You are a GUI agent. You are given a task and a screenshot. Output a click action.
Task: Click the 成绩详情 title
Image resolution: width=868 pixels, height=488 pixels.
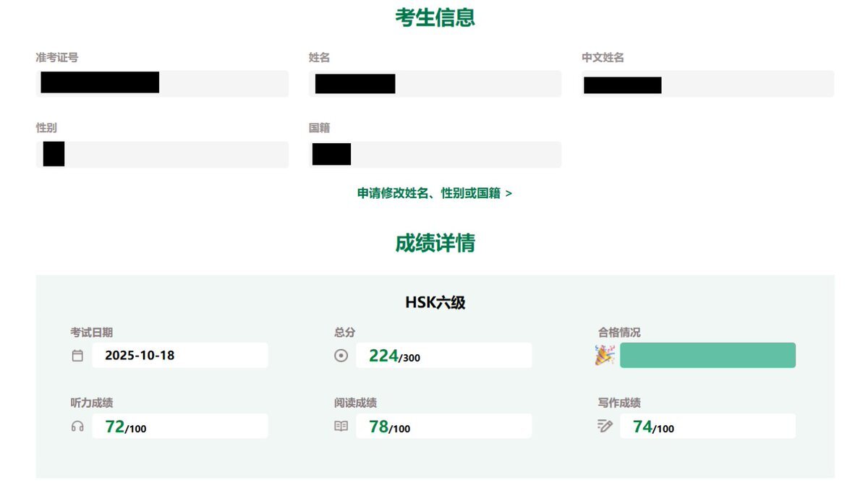click(x=435, y=243)
